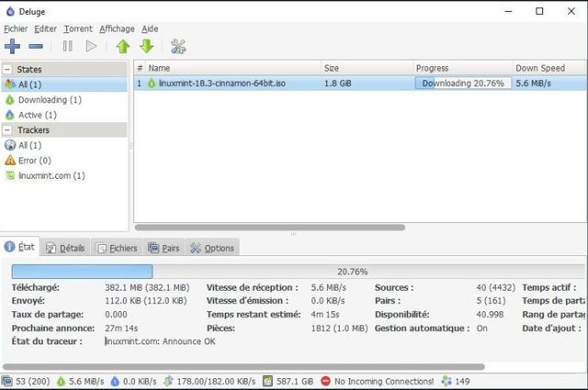The height and width of the screenshot is (390, 588).
Task: Click the 20.76% progress bar in État
Action: [294, 272]
